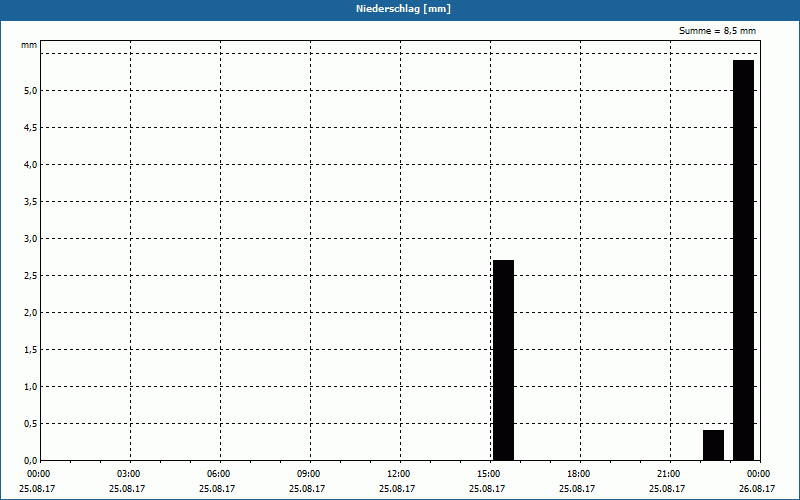Select the "06:00" time axis label
This screenshot has height=500, width=800.
tap(218, 474)
